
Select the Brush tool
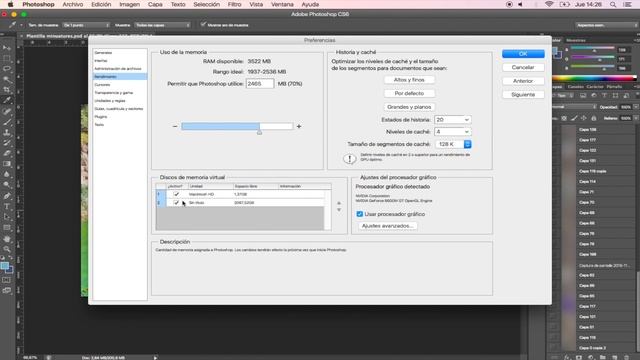pos(7,122)
